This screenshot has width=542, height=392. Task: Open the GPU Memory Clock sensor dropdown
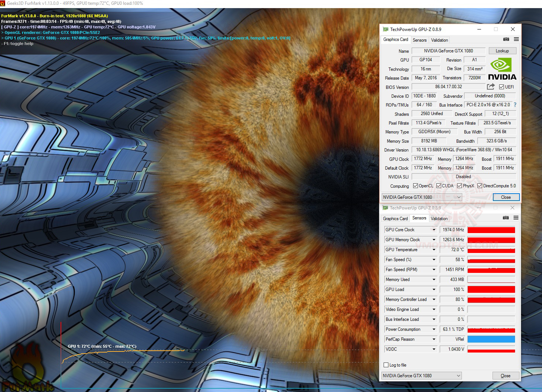click(x=434, y=240)
